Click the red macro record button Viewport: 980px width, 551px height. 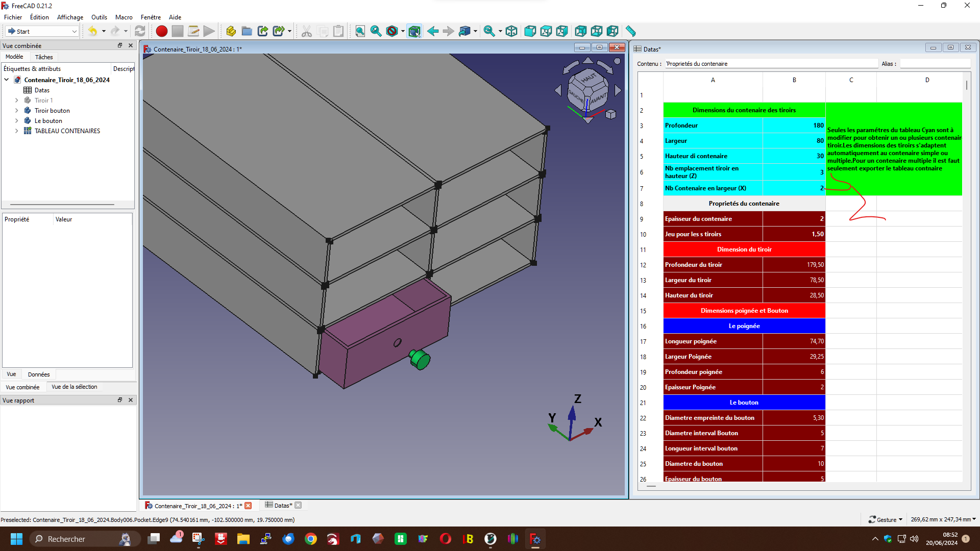[x=162, y=31]
